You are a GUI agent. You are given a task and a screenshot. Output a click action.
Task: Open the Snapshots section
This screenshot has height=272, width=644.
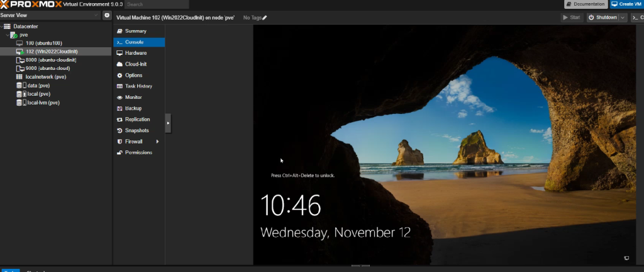pos(136,130)
